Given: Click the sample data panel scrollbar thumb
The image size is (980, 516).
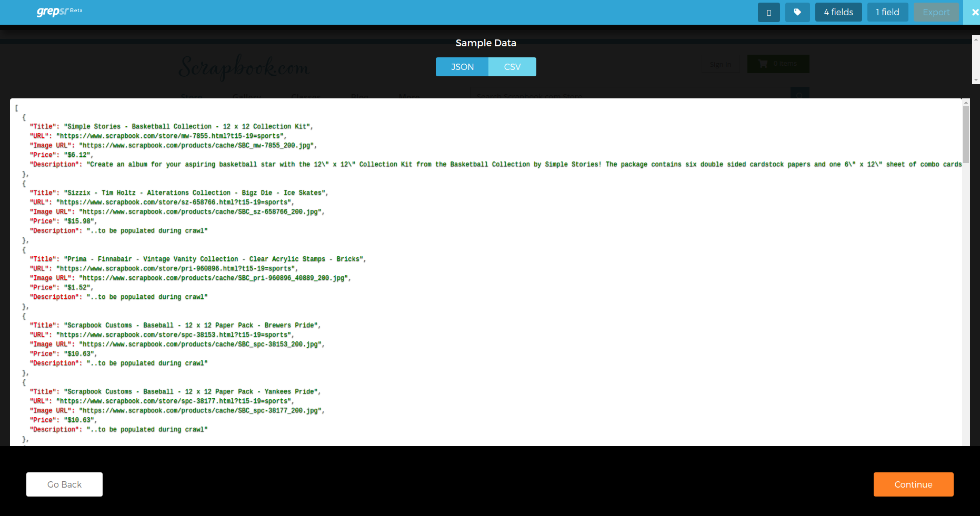Looking at the screenshot, I should pos(966,134).
